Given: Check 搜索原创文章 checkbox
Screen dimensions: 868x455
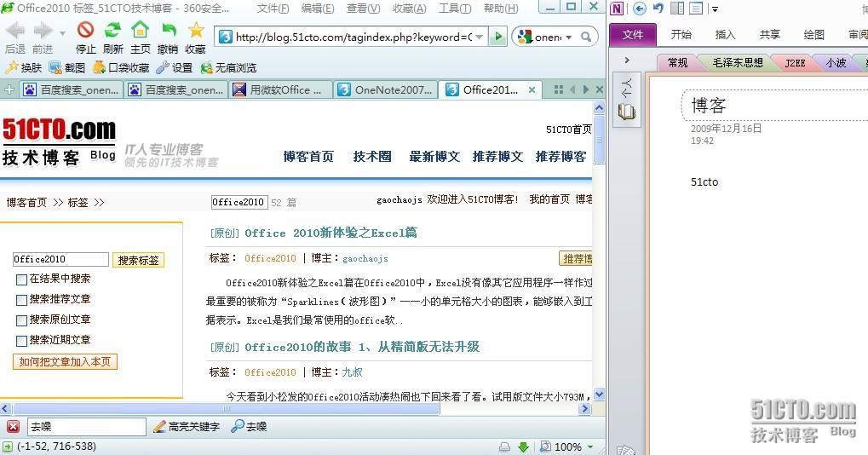Looking at the screenshot, I should pyautogui.click(x=21, y=320).
